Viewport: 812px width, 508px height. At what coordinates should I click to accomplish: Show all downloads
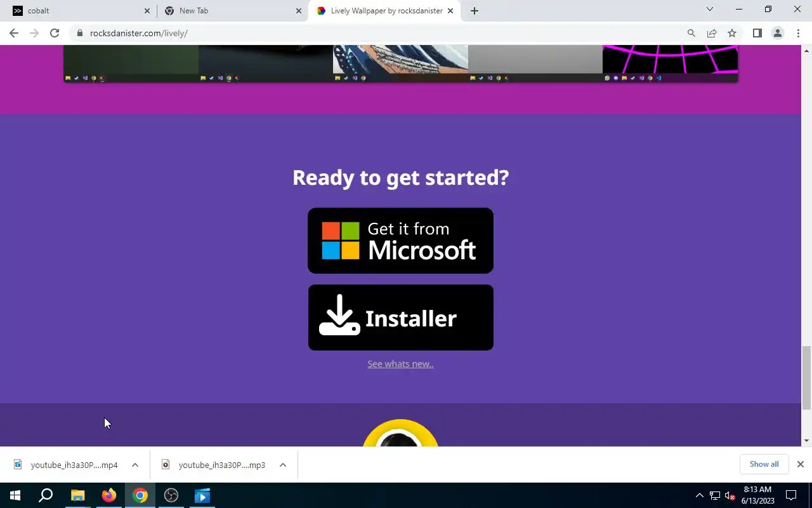(x=764, y=464)
